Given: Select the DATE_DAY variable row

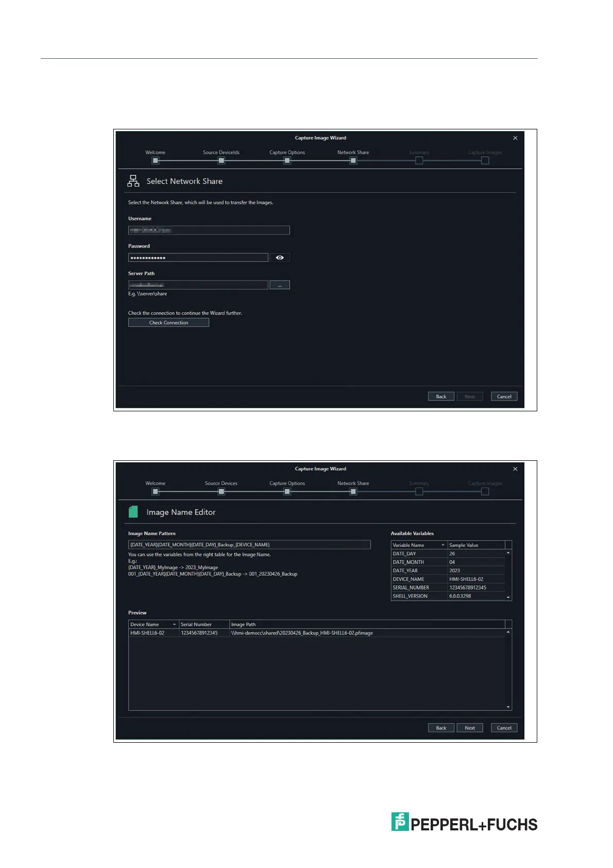Looking at the screenshot, I should (x=448, y=554).
